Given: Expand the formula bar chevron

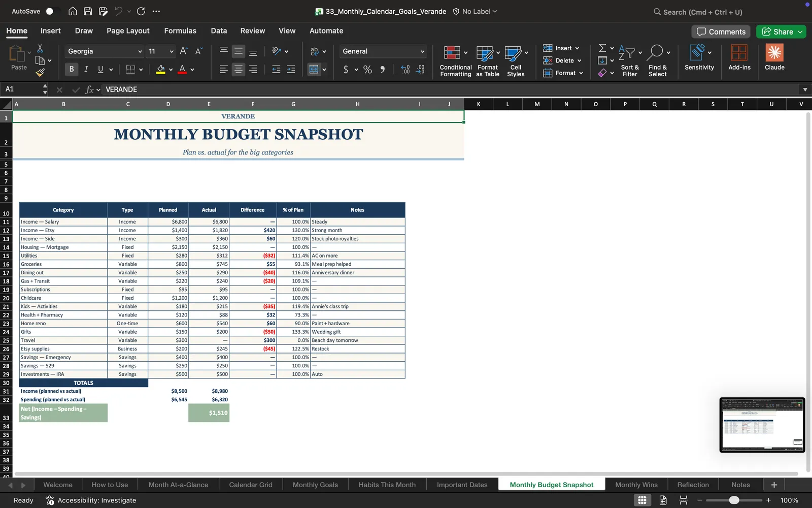Looking at the screenshot, I should tap(805, 89).
